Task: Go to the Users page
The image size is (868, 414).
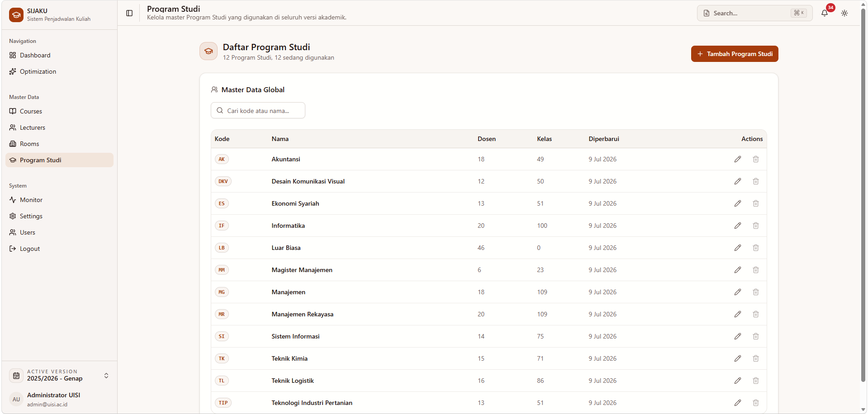Action: pyautogui.click(x=59, y=232)
